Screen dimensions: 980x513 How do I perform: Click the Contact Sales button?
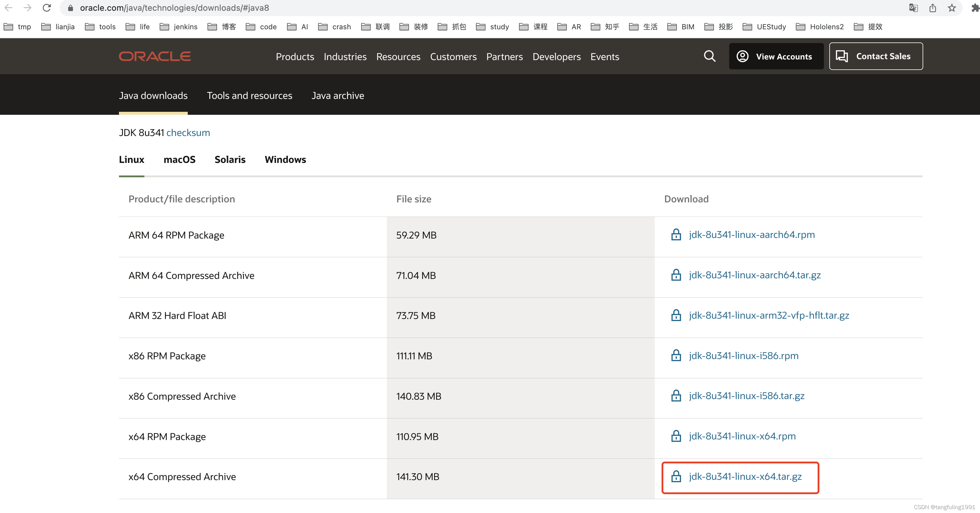[x=876, y=56]
